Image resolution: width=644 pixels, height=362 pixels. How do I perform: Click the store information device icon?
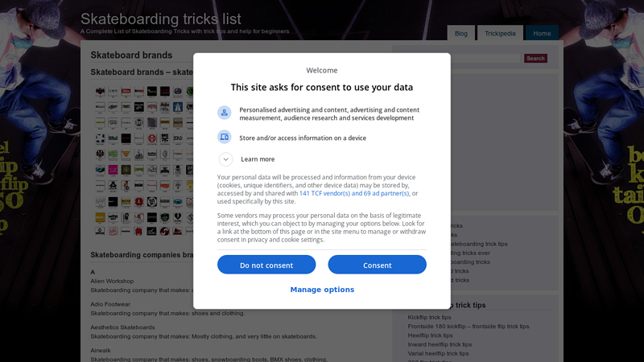(x=225, y=137)
